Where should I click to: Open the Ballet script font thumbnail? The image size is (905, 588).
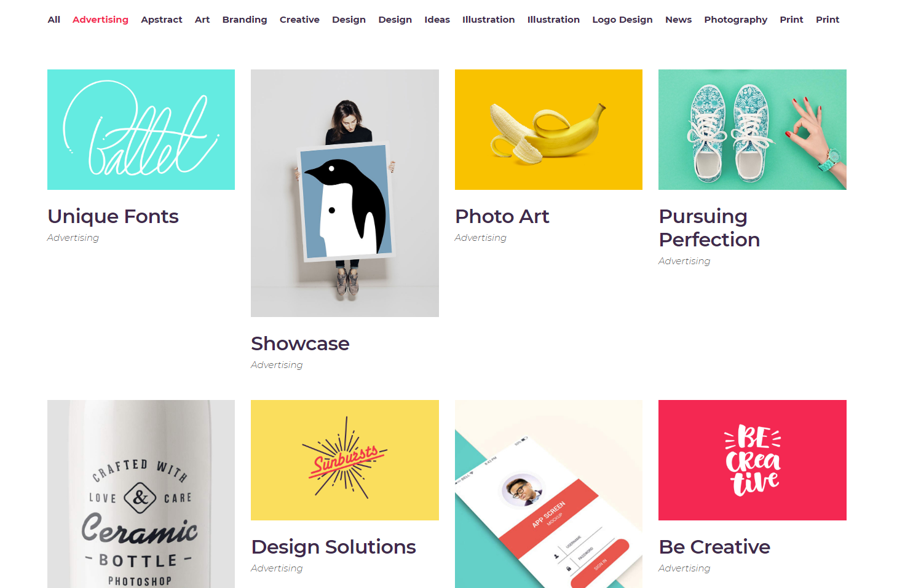point(141,130)
